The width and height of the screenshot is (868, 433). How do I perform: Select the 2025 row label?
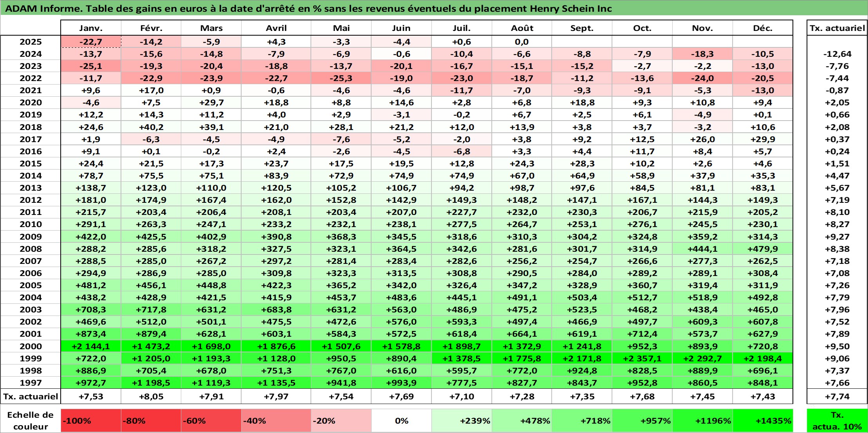31,41
